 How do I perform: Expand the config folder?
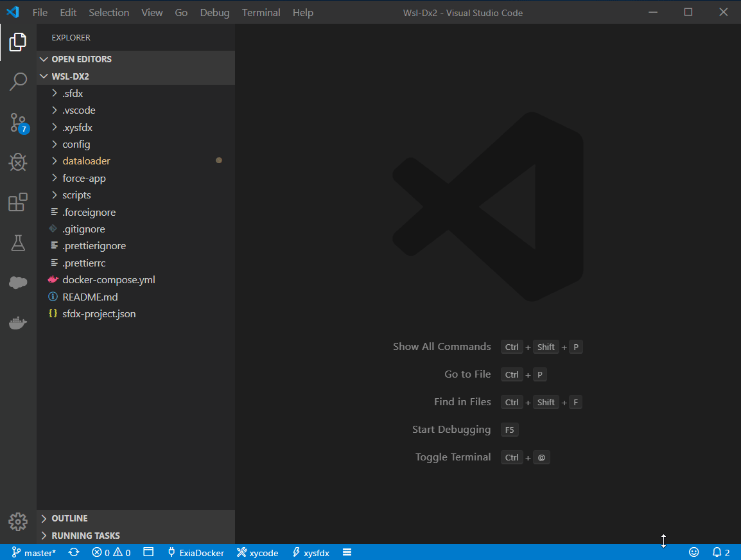(135, 144)
